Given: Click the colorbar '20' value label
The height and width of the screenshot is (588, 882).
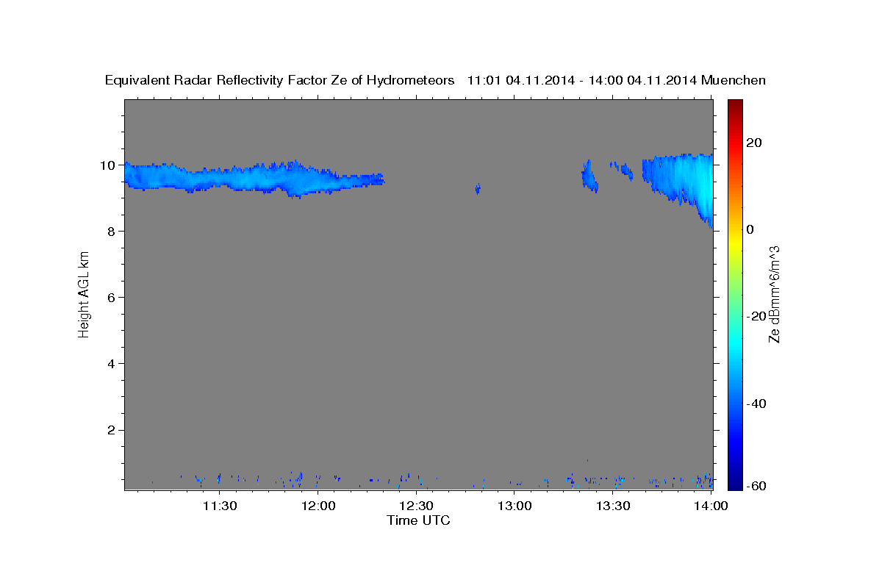Looking at the screenshot, I should 756,143.
